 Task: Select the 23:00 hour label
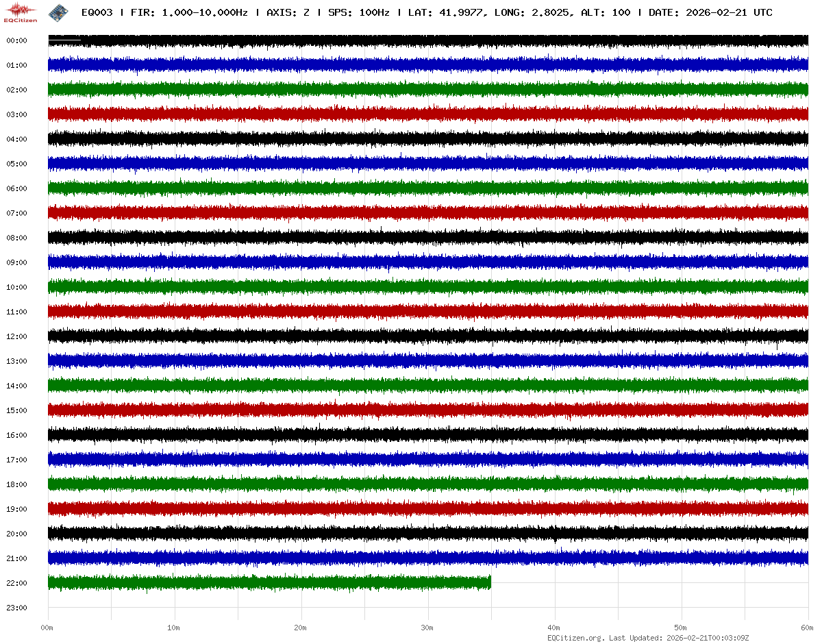[16, 608]
